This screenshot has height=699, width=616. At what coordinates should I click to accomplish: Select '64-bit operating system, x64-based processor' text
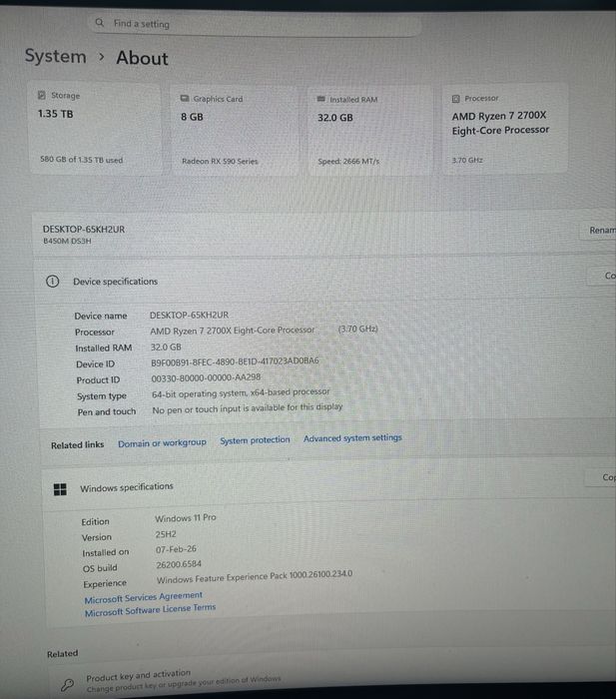[x=241, y=393]
